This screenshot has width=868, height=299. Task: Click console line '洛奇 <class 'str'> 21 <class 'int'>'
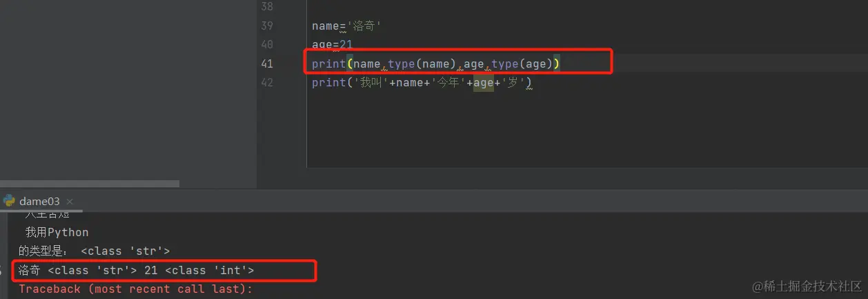coord(136,270)
